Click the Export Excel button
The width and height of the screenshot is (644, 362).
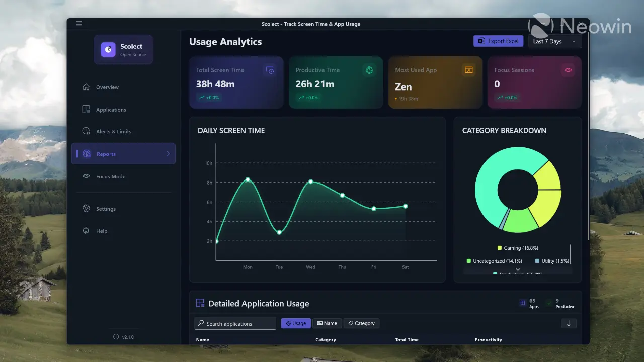pos(499,41)
